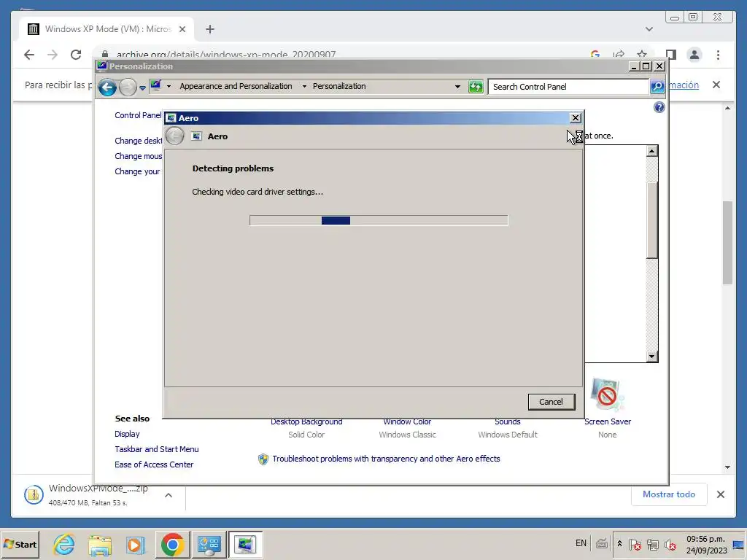Click Chrome forward button
The image size is (747, 560).
[53, 55]
